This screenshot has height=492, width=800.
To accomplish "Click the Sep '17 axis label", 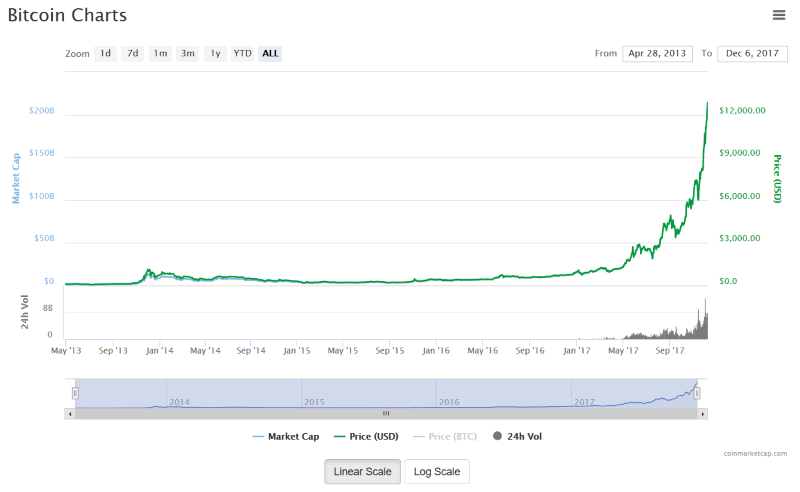I will (670, 351).
